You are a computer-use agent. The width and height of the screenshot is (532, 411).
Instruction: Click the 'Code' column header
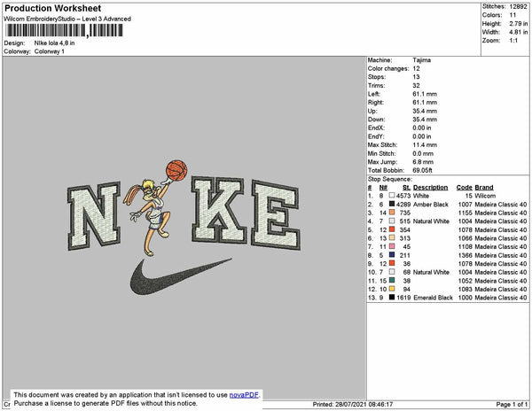pos(464,188)
